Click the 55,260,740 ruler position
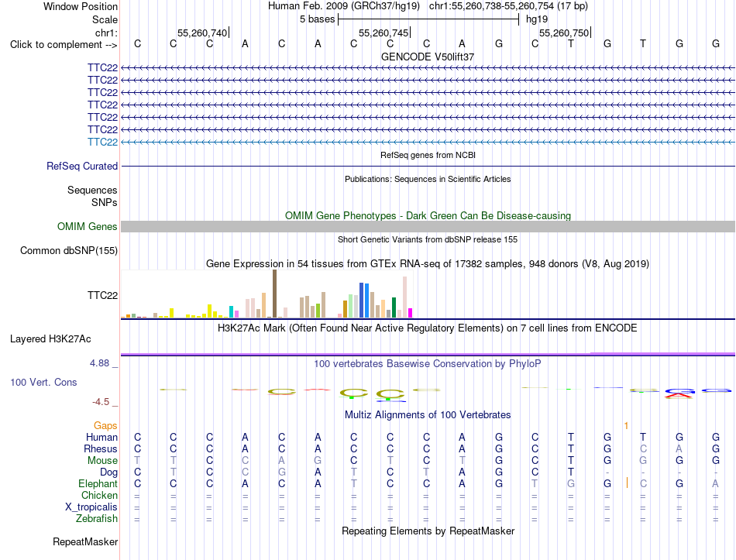The width and height of the screenshot is (736, 560). 202,33
